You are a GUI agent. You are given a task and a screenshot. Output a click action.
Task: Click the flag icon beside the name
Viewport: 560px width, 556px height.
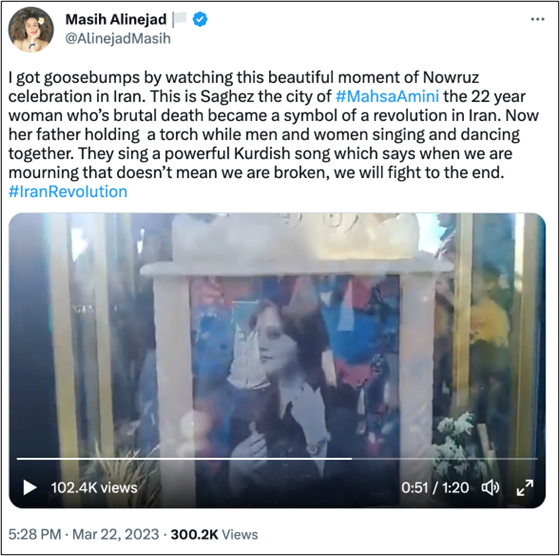coord(180,19)
